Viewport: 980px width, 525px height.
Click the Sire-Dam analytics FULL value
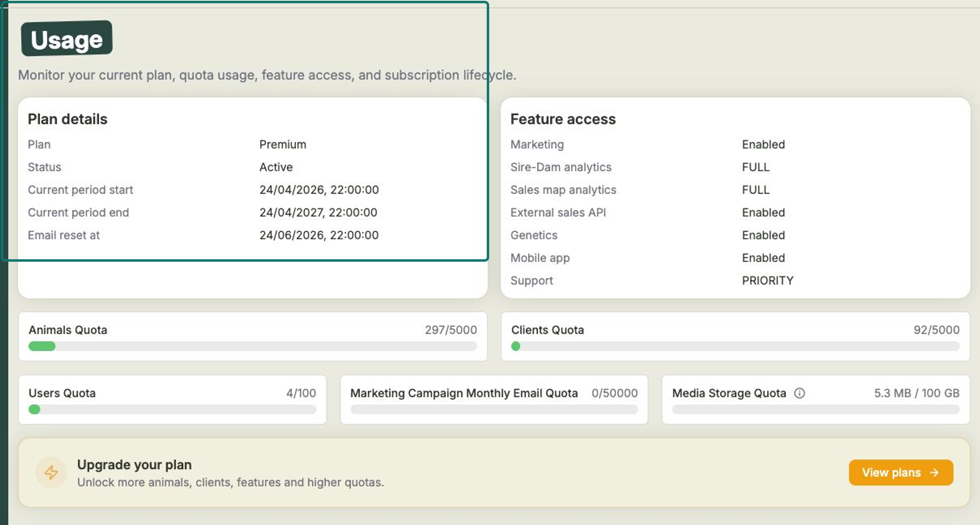(x=756, y=167)
